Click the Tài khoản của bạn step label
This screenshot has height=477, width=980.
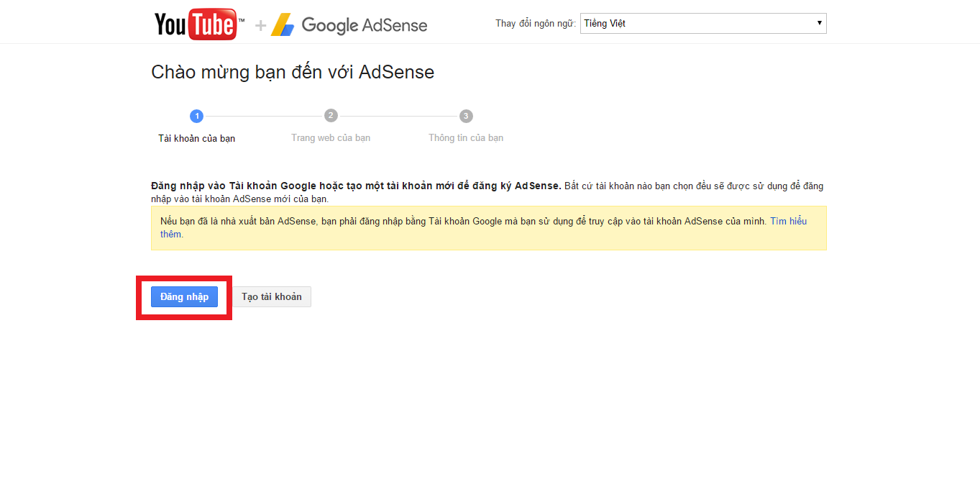(196, 138)
